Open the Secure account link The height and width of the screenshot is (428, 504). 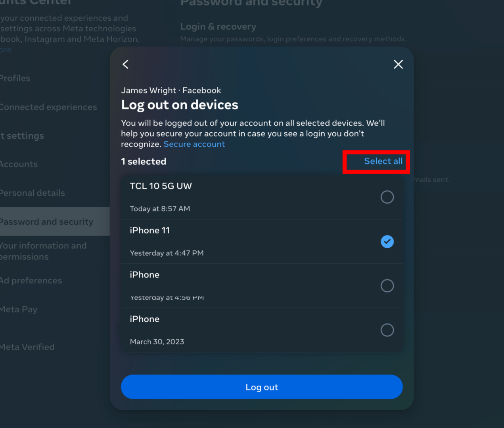click(x=194, y=144)
